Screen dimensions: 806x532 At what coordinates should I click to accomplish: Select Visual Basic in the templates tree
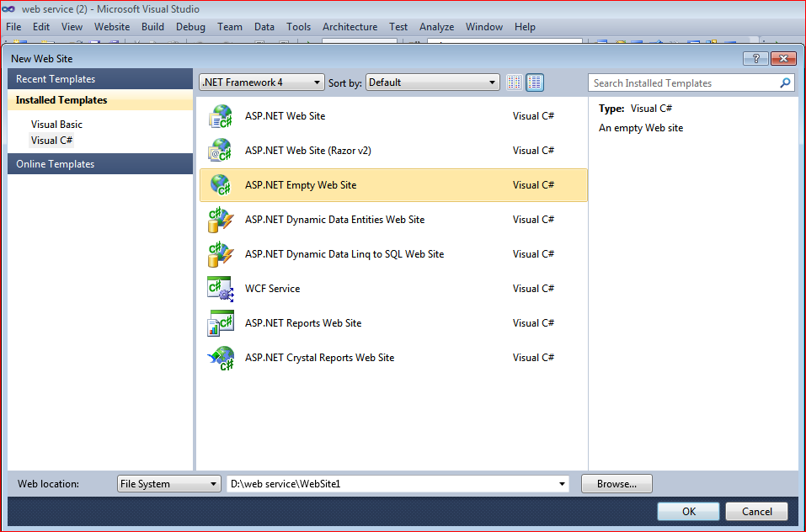[x=56, y=125]
